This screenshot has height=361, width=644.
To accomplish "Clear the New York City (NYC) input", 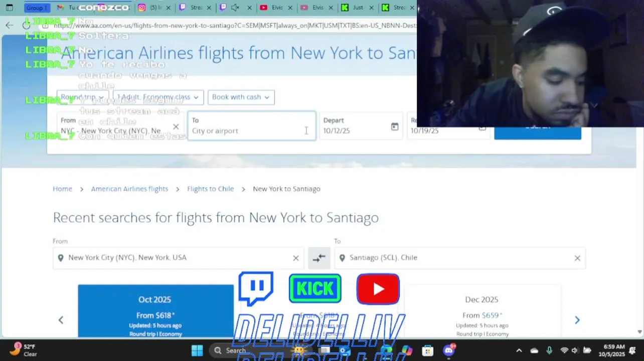I will [x=296, y=258].
